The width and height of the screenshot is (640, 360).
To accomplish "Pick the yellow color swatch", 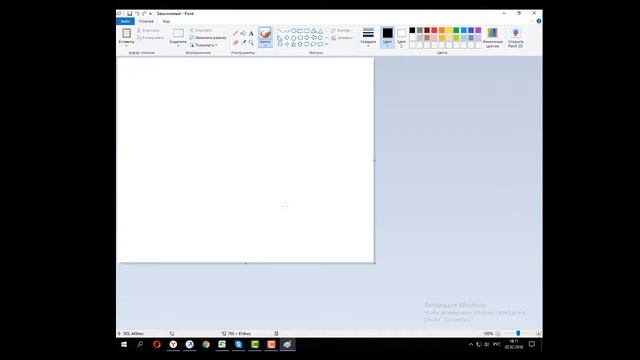I will (x=449, y=30).
